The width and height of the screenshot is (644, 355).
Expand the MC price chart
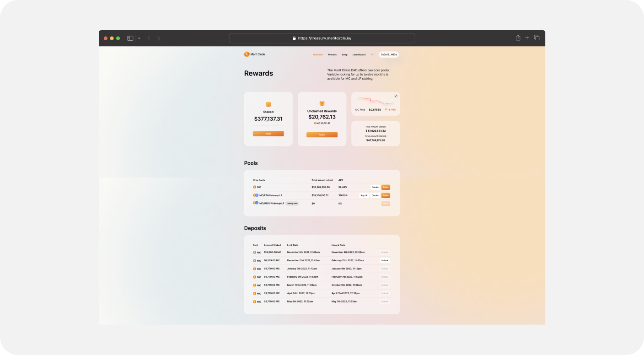(x=396, y=96)
